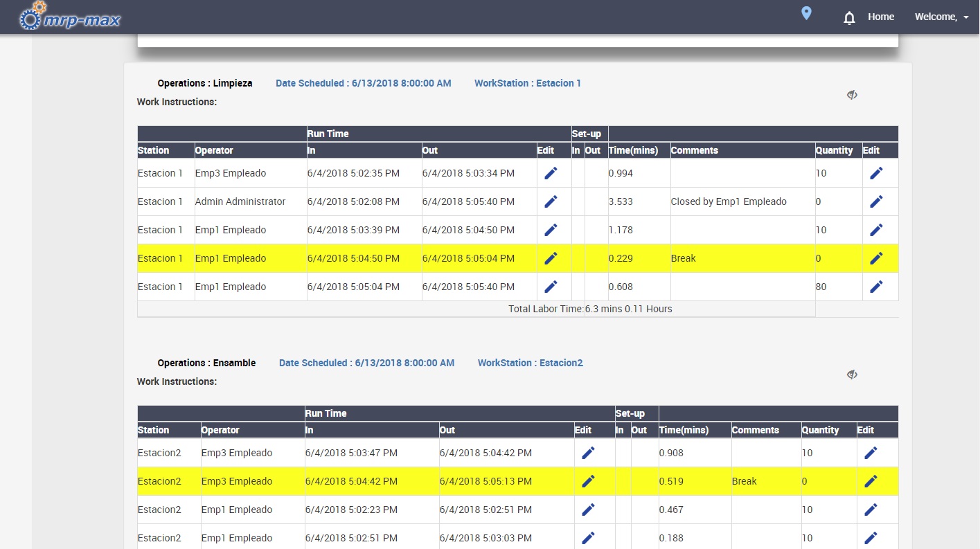This screenshot has width=980, height=549.
Task: Expand the Welcome user dropdown
Action: pyautogui.click(x=941, y=17)
